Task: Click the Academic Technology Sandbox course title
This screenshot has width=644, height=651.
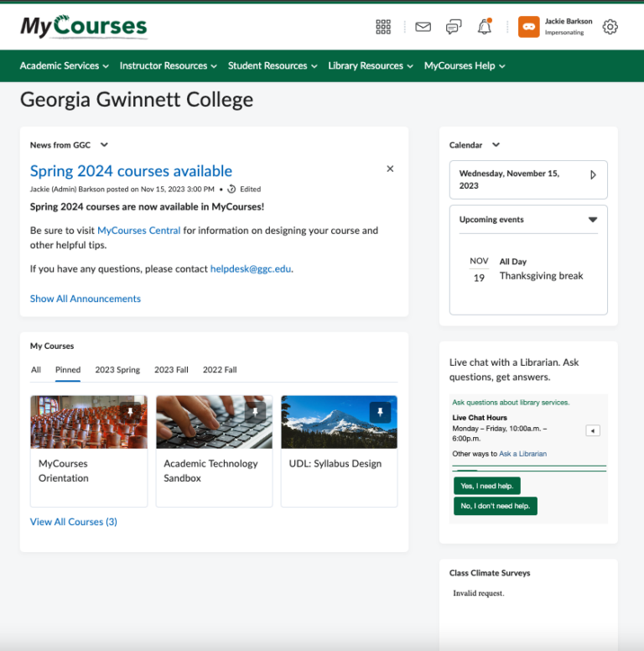Action: [x=210, y=471]
